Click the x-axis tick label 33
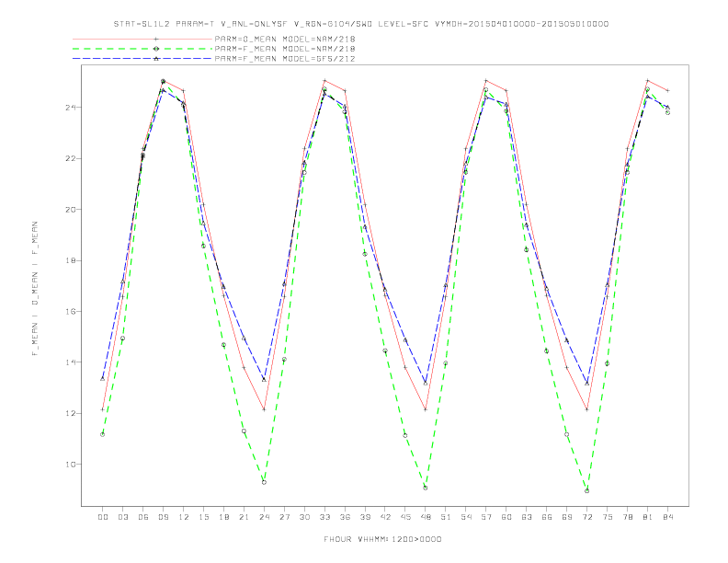728x563 pixels. (324, 517)
